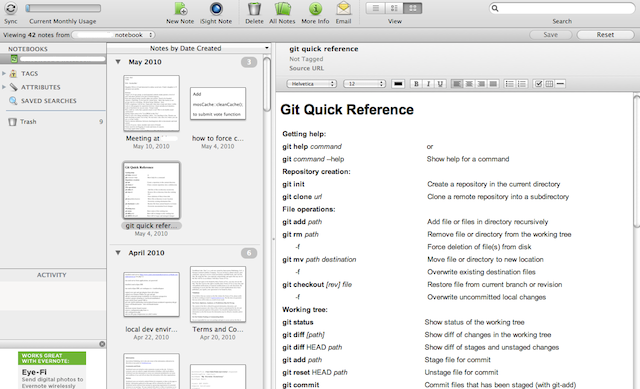Viewport: 640px width, 389px height.
Task: Select the 'git quick refer...' note thumbnail
Action: (151, 191)
